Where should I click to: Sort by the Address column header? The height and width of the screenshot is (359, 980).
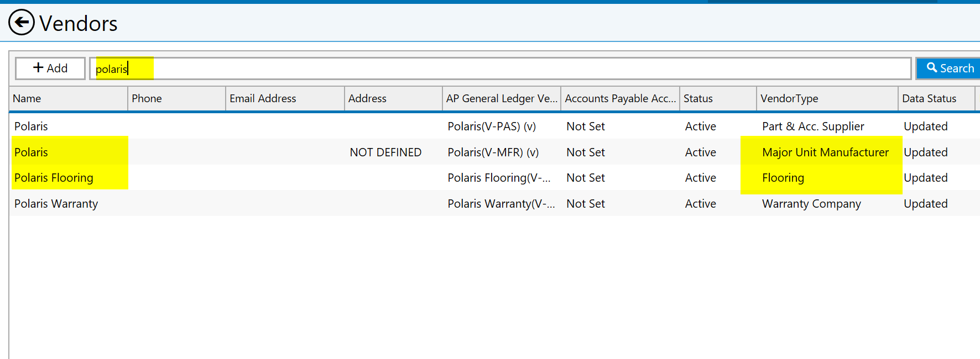click(x=394, y=99)
